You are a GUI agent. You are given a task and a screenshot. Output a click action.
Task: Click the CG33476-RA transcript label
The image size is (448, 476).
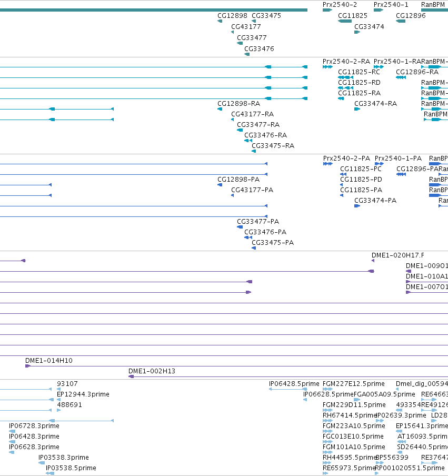coord(265,135)
